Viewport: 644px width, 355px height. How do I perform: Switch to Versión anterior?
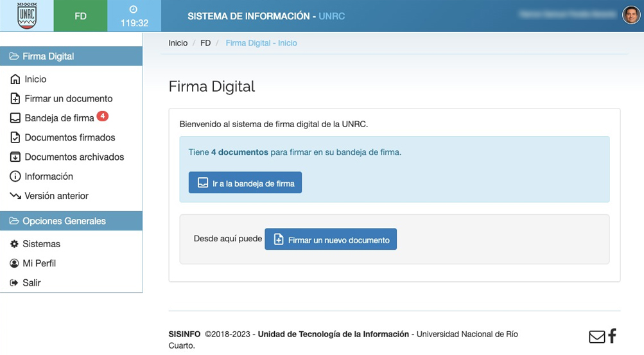coord(56,196)
